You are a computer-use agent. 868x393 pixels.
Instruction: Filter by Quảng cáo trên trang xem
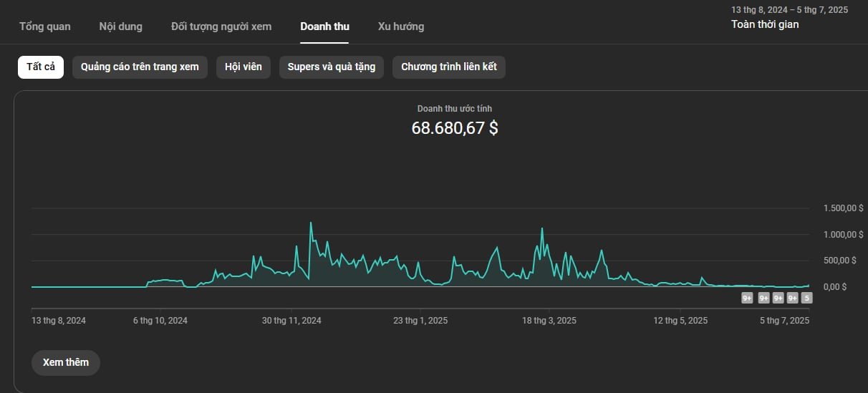click(140, 67)
